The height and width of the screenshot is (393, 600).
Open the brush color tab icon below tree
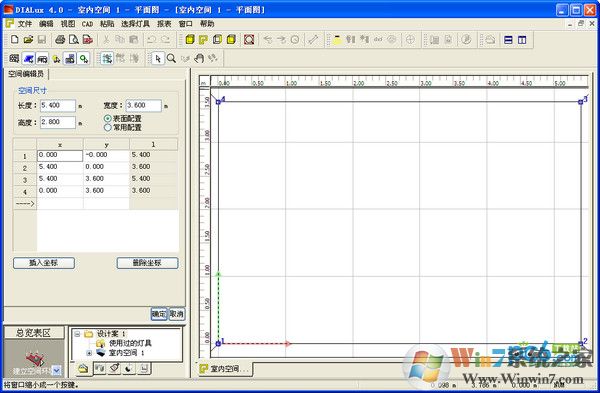point(114,368)
